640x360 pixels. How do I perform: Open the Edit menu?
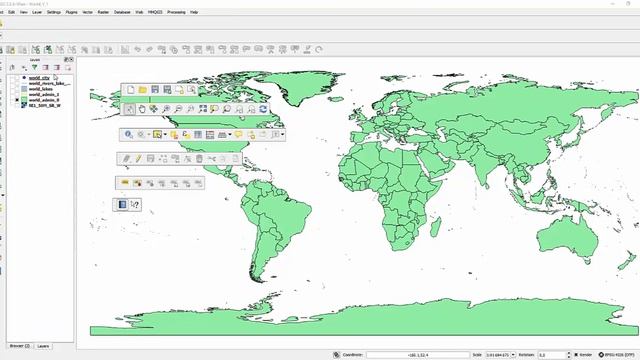[x=11, y=12]
